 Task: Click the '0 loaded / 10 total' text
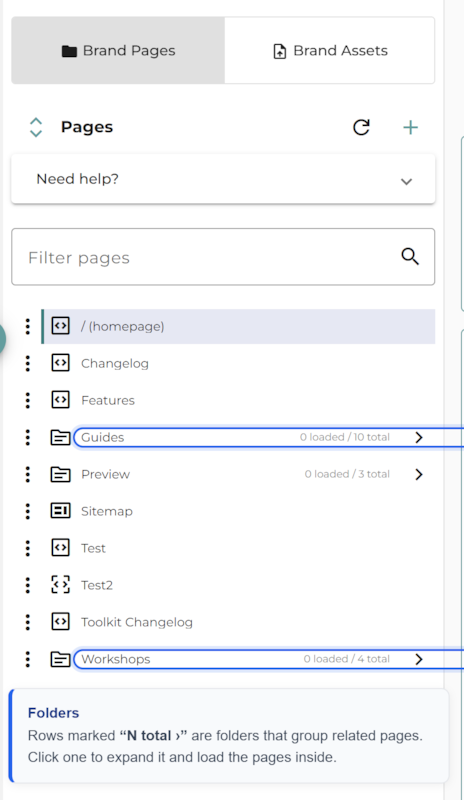(345, 437)
